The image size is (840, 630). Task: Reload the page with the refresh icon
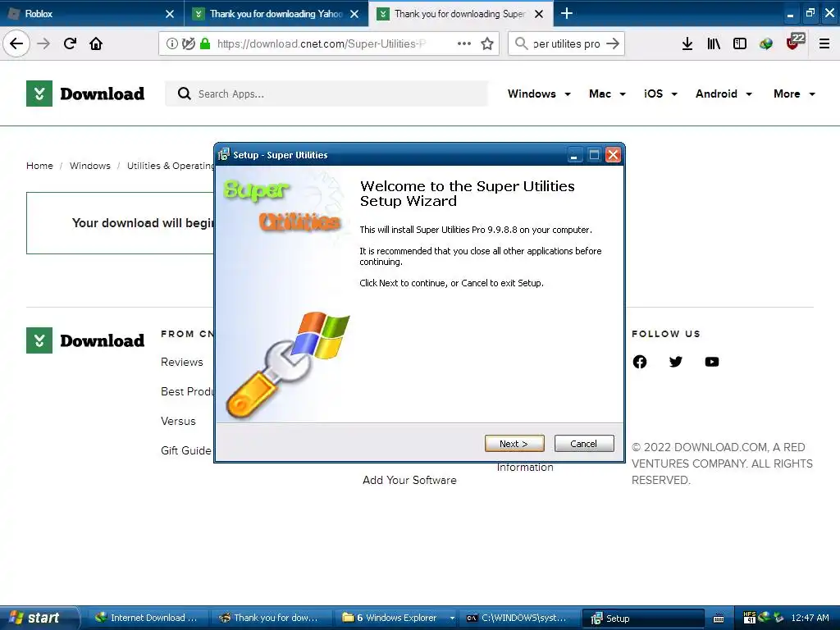click(70, 43)
